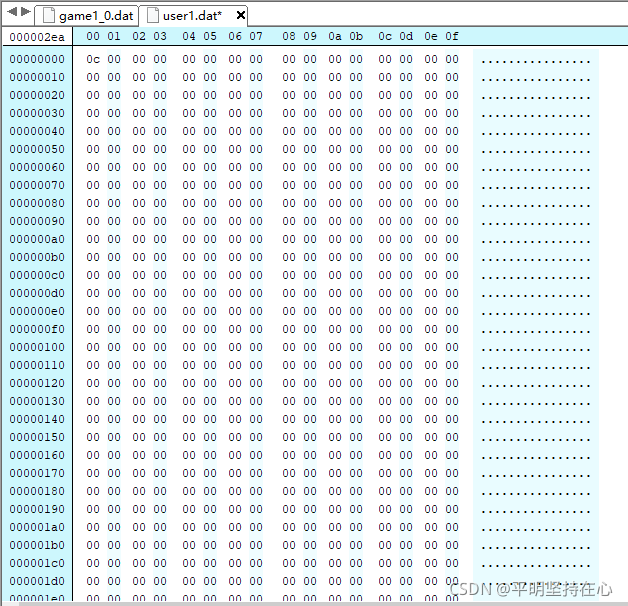628x606 pixels.
Task: Click the column header 08
Action: pyautogui.click(x=289, y=36)
